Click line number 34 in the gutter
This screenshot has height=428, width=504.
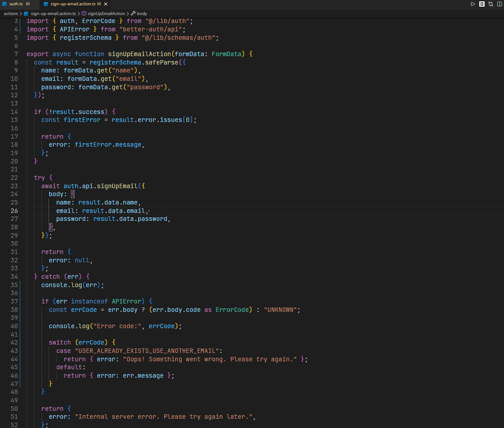(14, 277)
